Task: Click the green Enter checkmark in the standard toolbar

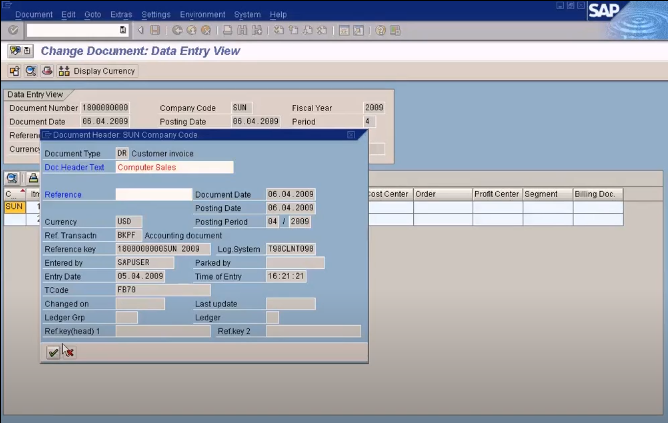Action: tap(13, 30)
